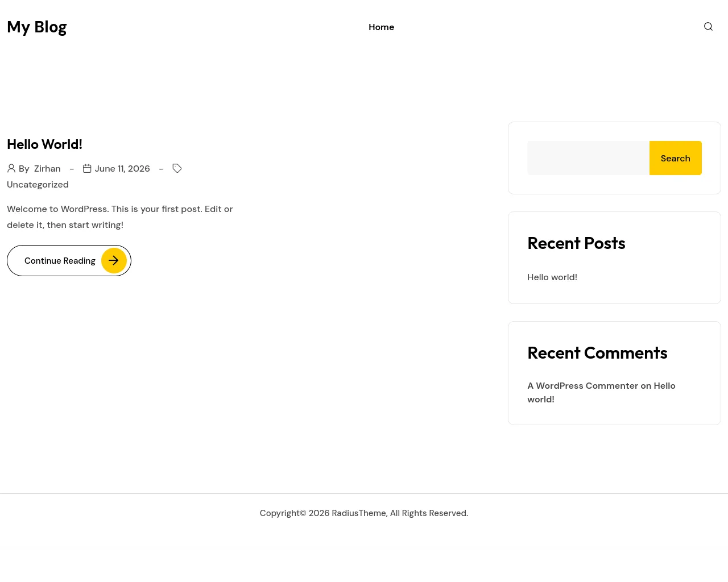Click the Recent Comments heading
This screenshot has width=728, height=582.
pos(597,353)
